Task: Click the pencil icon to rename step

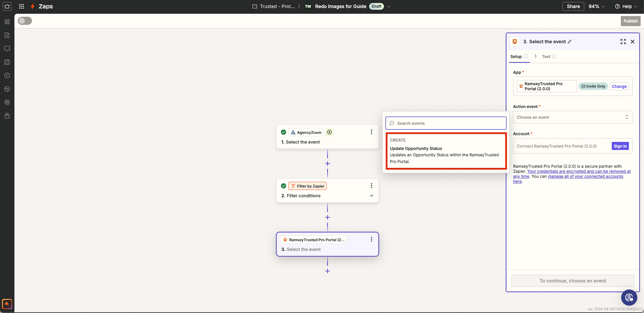Action: pyautogui.click(x=569, y=42)
